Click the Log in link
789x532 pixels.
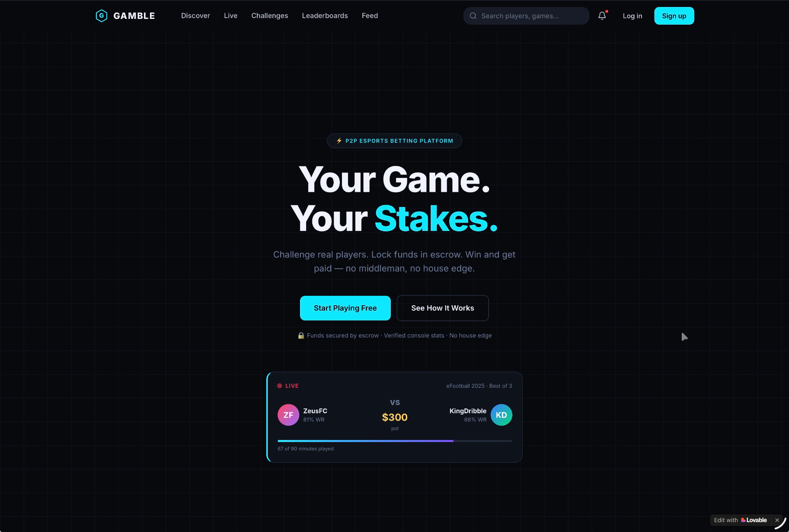point(632,16)
